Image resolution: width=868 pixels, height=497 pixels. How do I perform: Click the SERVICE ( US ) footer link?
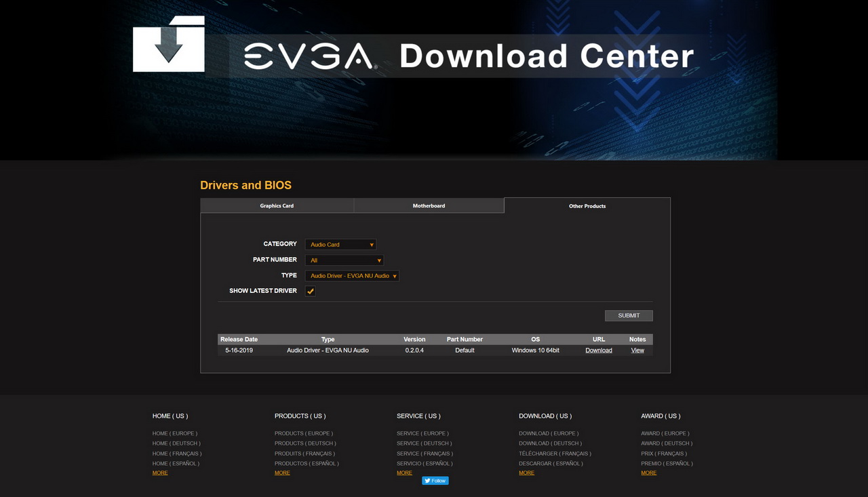pyautogui.click(x=419, y=416)
